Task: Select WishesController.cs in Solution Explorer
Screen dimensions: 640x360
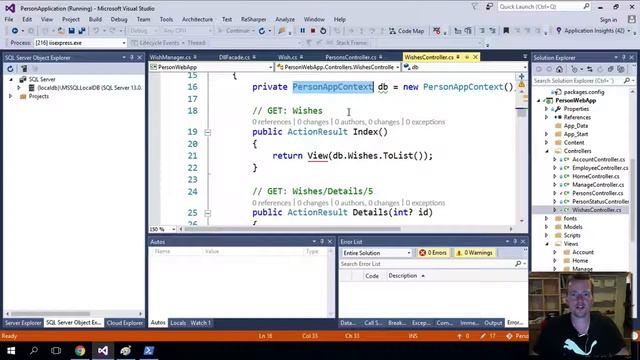Action: tap(596, 210)
